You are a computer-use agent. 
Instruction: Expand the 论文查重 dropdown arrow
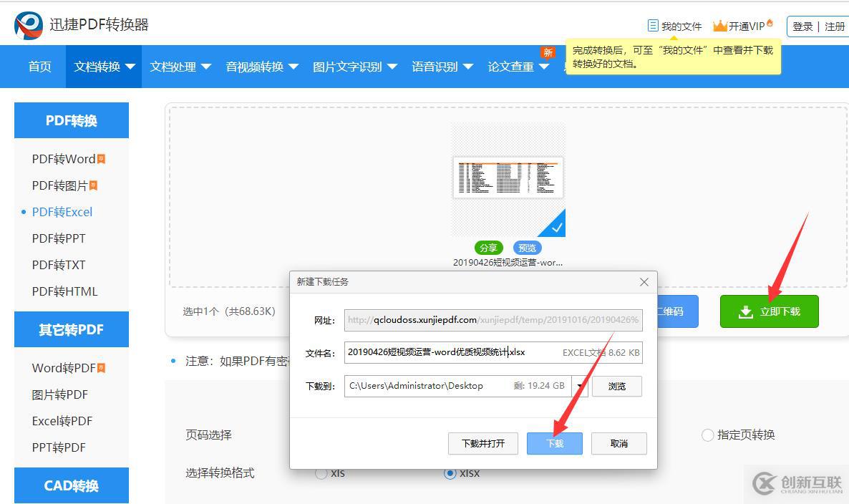coord(544,67)
